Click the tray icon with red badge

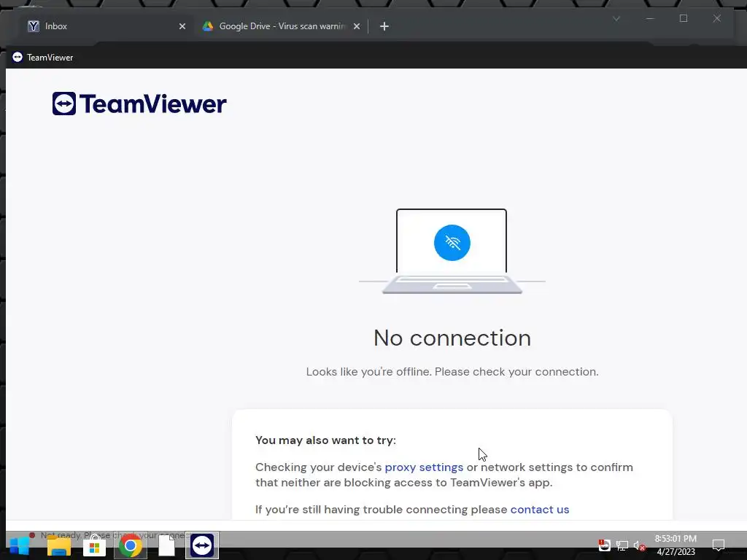(604, 545)
